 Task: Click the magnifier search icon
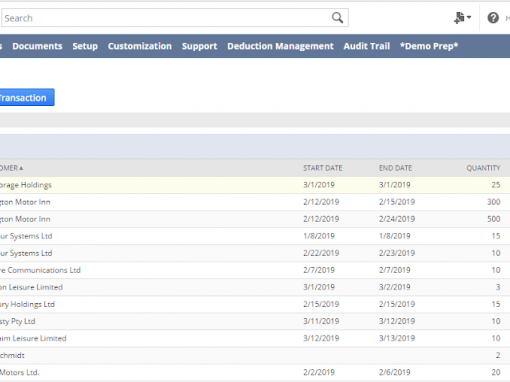[x=337, y=18]
